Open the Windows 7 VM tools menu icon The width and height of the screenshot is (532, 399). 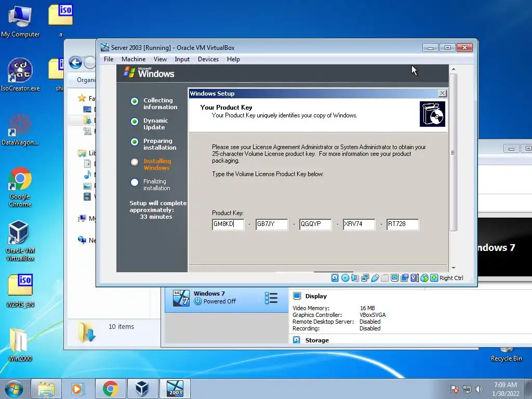pyautogui.click(x=271, y=298)
